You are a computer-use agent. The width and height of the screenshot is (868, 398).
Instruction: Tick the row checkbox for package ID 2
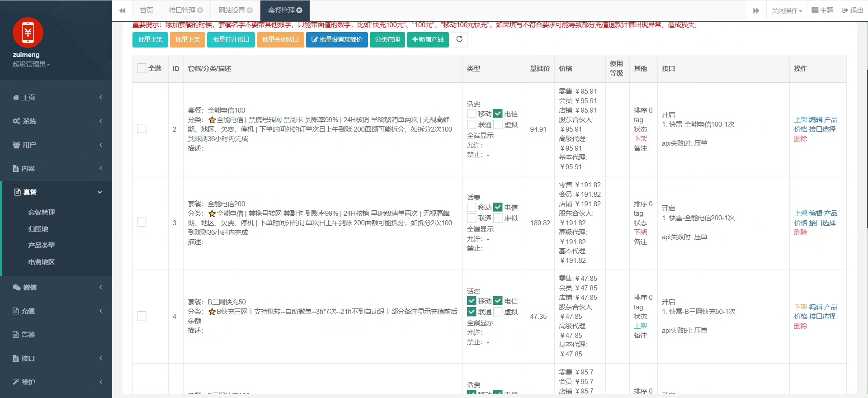pos(142,129)
